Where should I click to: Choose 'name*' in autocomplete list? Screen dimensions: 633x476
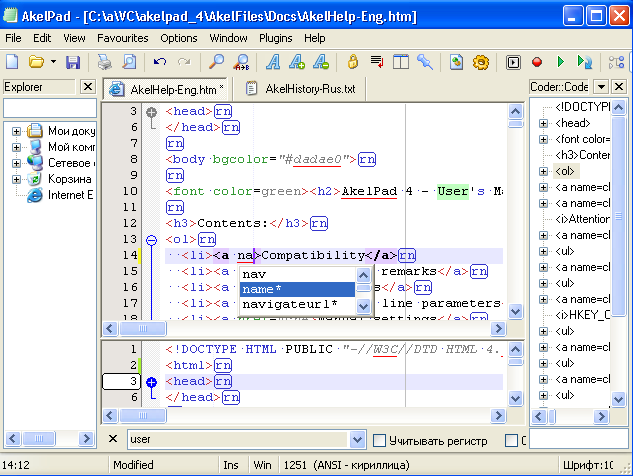point(297,289)
